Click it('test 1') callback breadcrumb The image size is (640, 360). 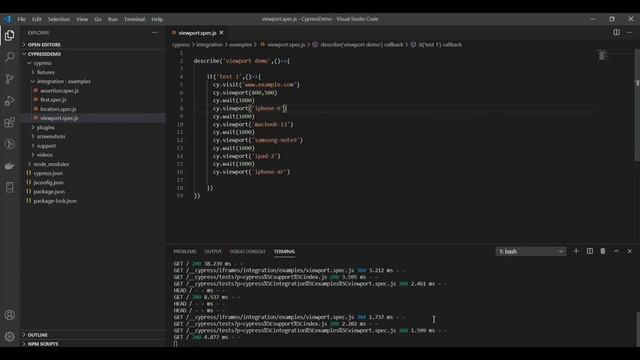coord(436,44)
